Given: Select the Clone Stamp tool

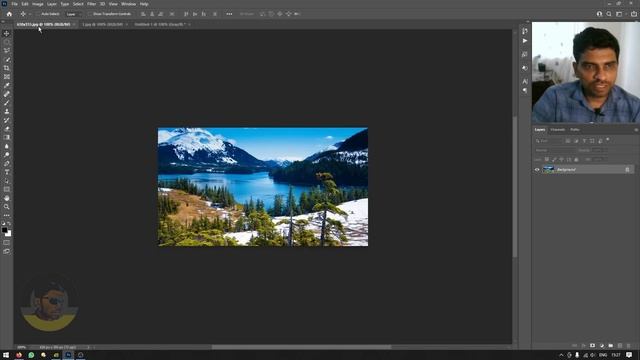Looking at the screenshot, I should tap(7, 111).
